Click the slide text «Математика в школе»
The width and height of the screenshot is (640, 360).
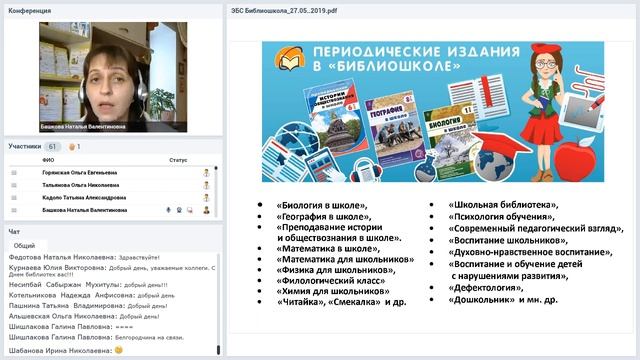(328, 249)
